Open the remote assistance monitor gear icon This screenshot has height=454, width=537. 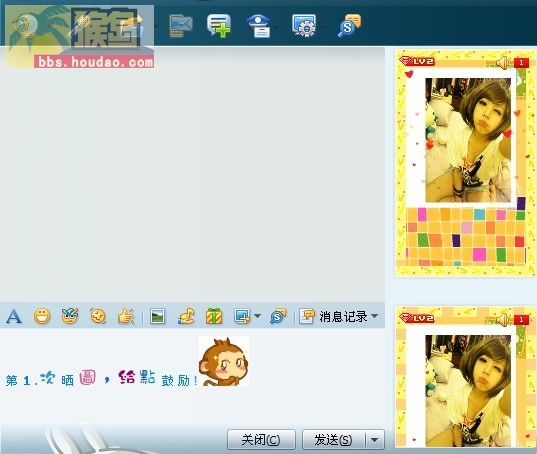[x=304, y=26]
